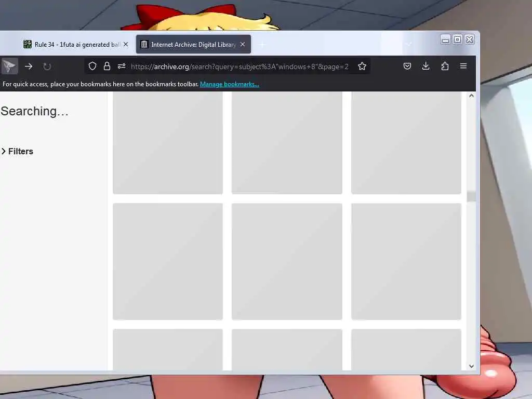Image resolution: width=532 pixels, height=399 pixels.
Task: Open the tracking protection shield icon
Action: (92, 66)
